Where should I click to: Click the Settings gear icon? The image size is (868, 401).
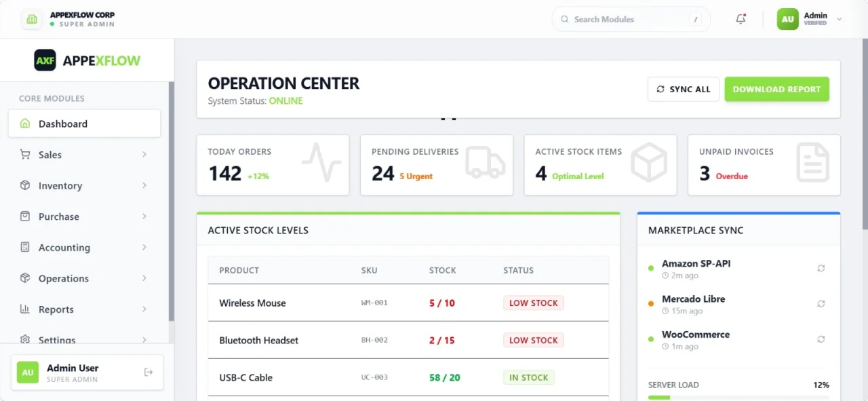[25, 339]
